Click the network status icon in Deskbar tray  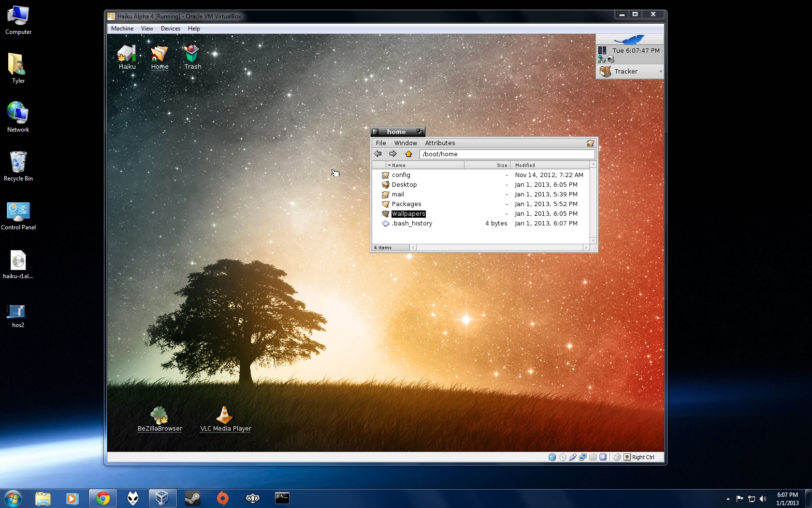coord(602,60)
